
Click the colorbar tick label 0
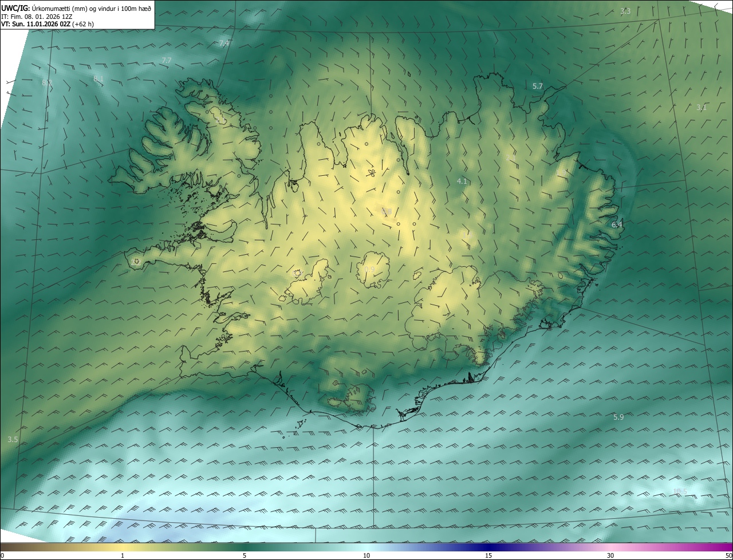[2, 555]
